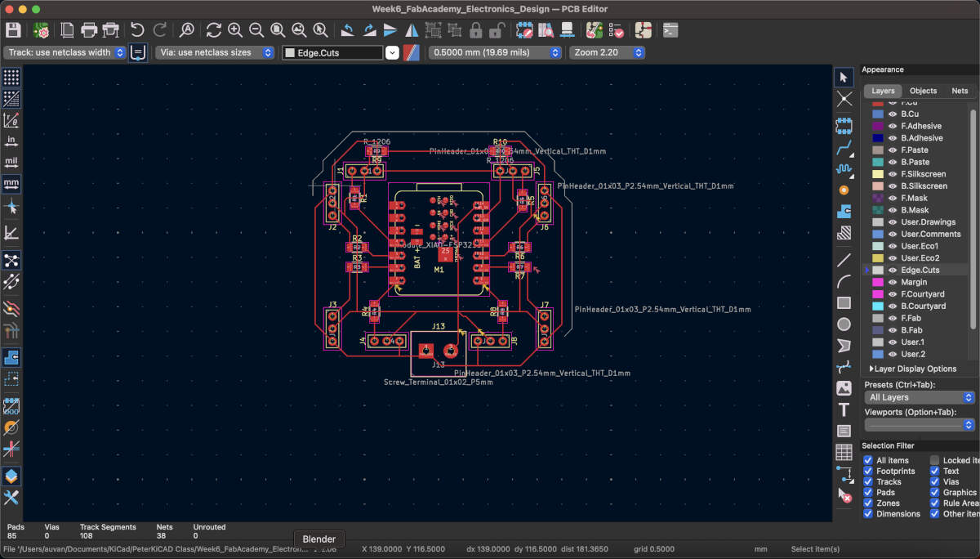Uncheck Footprints selection filter
This screenshot has height=559, width=980.
click(868, 471)
